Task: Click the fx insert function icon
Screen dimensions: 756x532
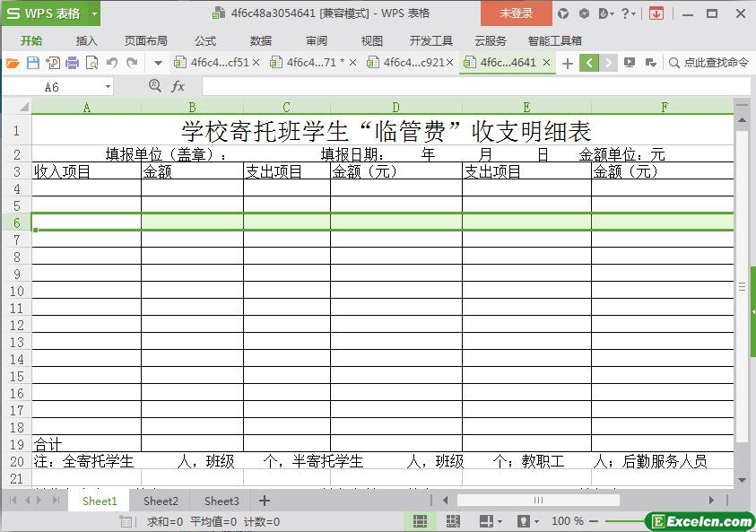Action: click(178, 87)
